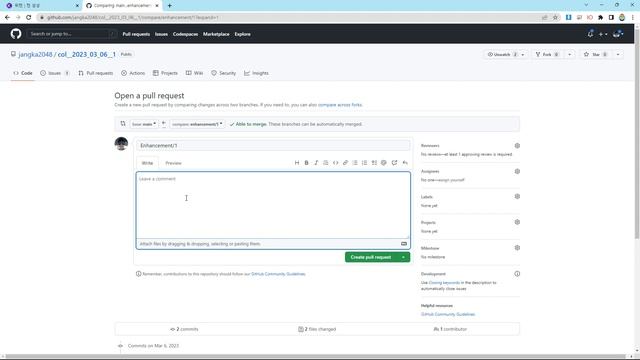Click the Development info icon

(517, 274)
